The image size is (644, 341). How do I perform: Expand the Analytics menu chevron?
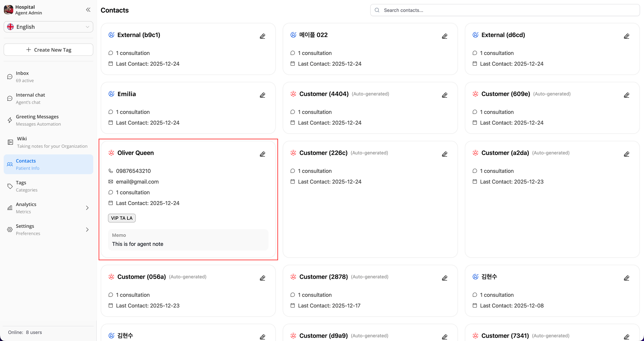point(87,208)
